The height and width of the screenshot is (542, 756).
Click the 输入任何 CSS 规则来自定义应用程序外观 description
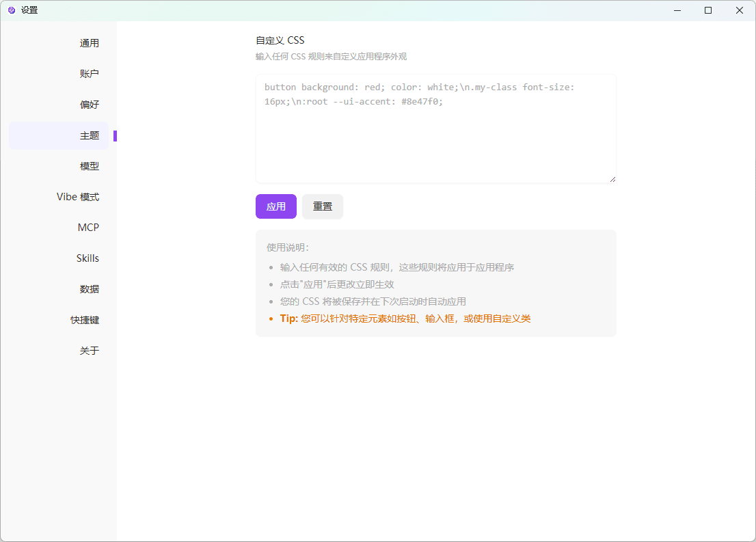(332, 57)
